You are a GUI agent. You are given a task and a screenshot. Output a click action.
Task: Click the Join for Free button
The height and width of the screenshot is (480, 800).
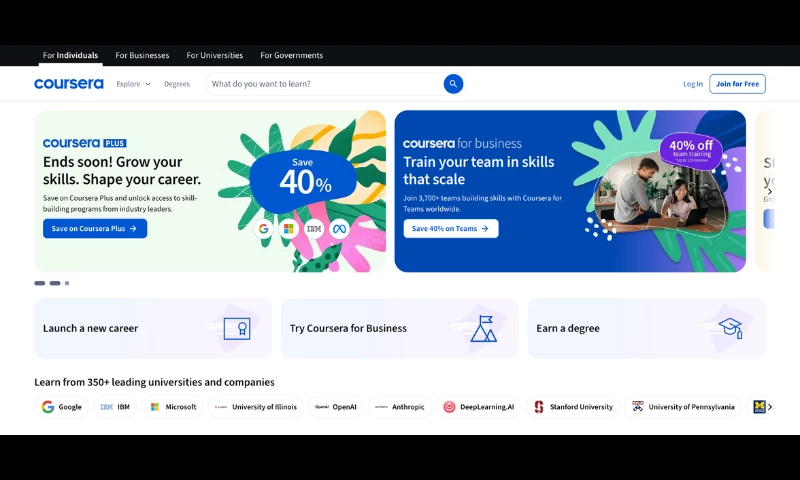tap(737, 84)
